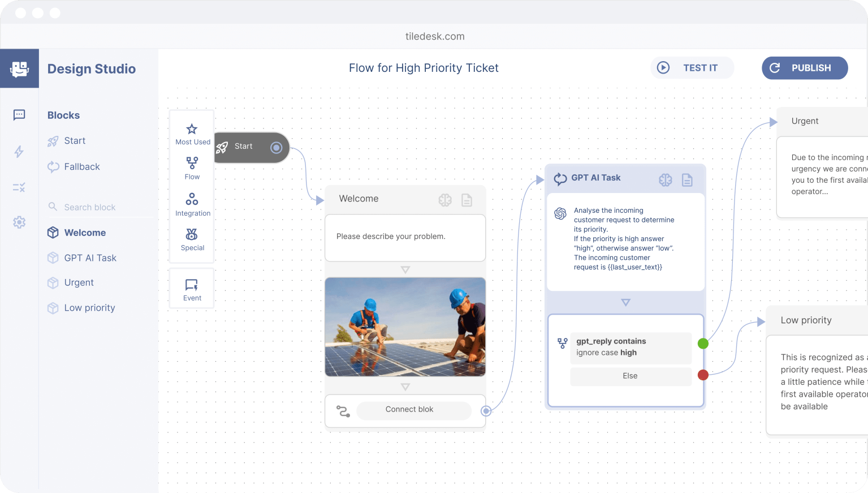Select the Integration category in the block palette

pos(192,204)
